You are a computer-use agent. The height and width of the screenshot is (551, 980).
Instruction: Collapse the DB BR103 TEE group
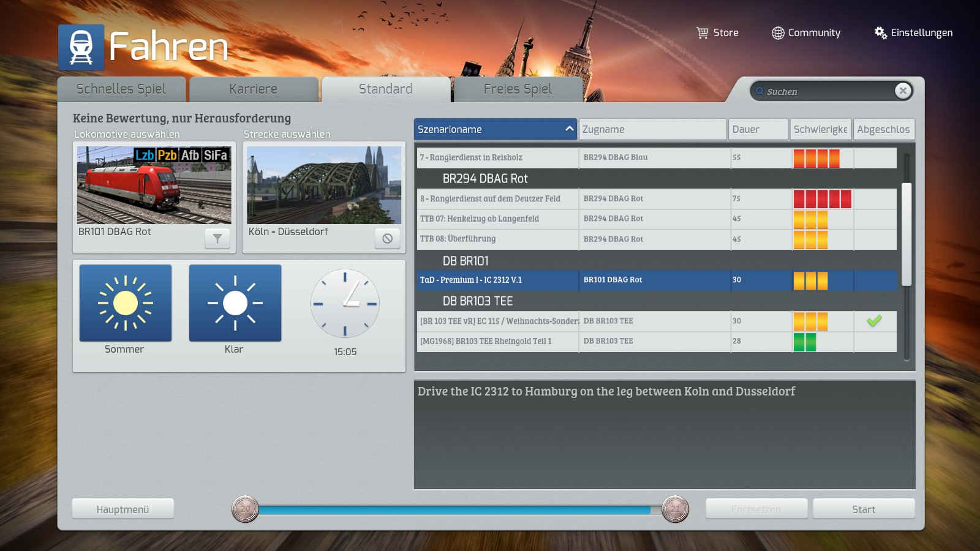pyautogui.click(x=478, y=301)
